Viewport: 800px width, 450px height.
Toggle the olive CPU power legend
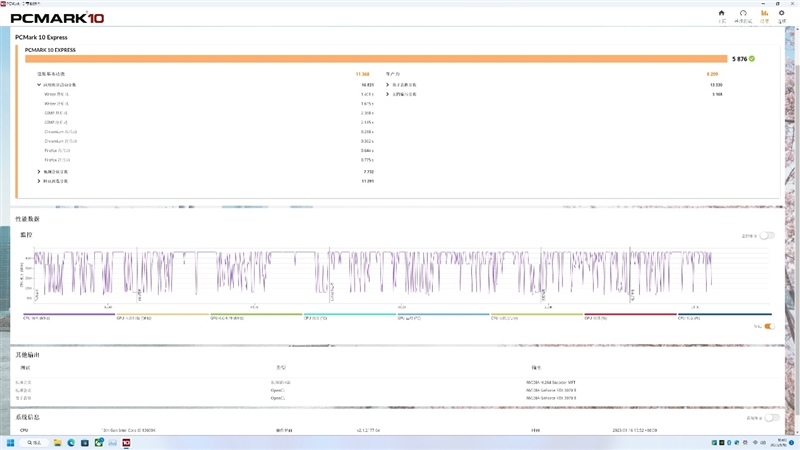536,316
